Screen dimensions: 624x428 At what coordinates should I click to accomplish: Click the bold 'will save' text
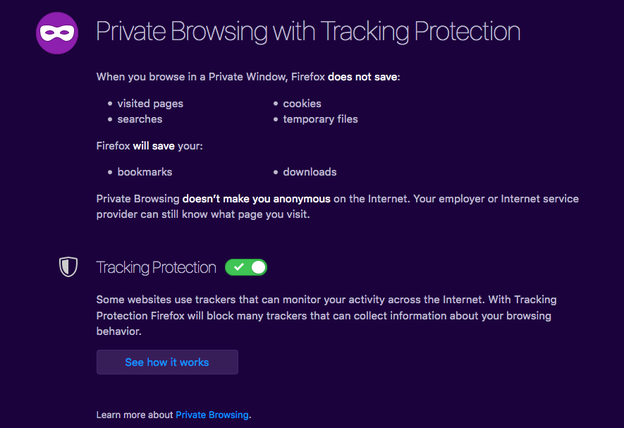(154, 146)
